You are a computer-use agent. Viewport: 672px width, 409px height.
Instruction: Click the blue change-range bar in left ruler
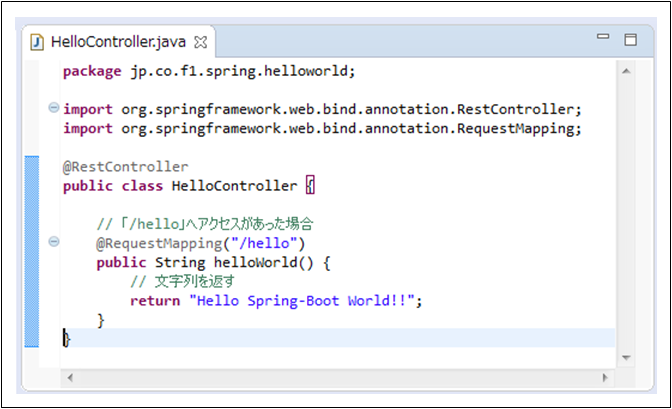[32, 250]
